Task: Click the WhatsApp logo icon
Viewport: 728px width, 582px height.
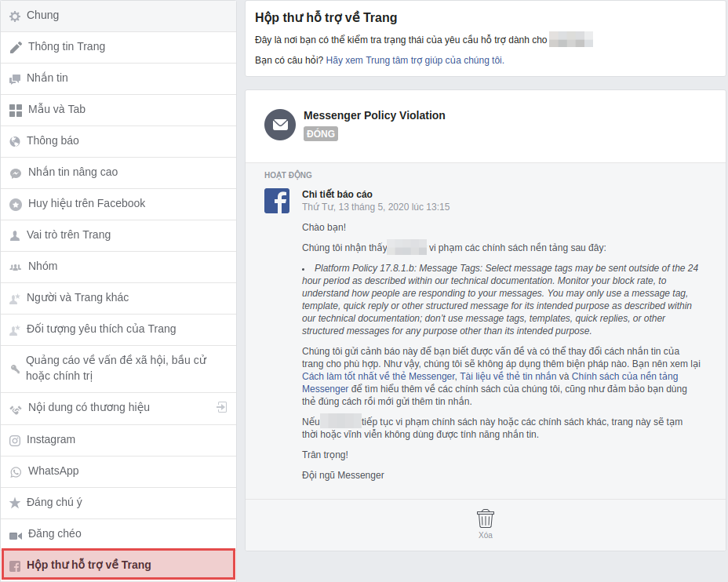Action: tap(16, 472)
